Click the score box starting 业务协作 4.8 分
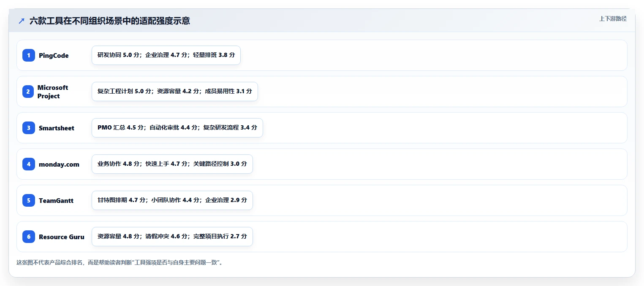 [x=172, y=164]
